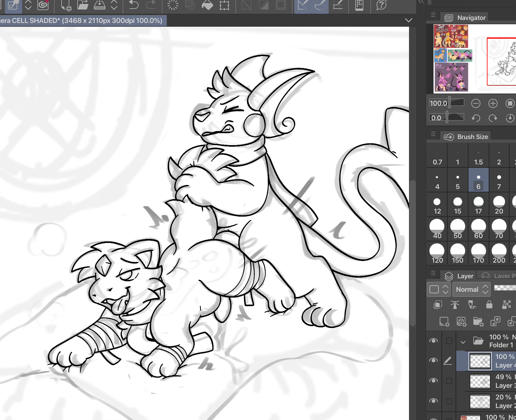Click the Deselect icon
Viewport: 516px width, 420px height.
point(247,5)
